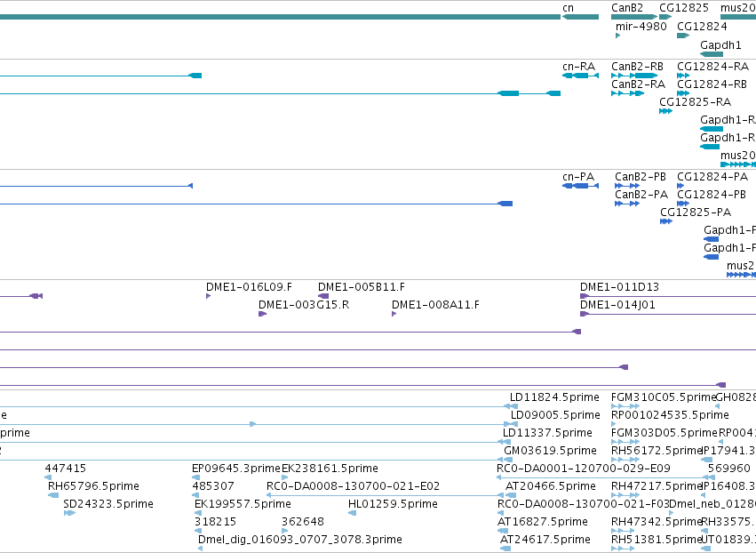Click the CG12824-PA coding label
Image resolution: width=756 pixels, height=553 pixels.
[712, 177]
